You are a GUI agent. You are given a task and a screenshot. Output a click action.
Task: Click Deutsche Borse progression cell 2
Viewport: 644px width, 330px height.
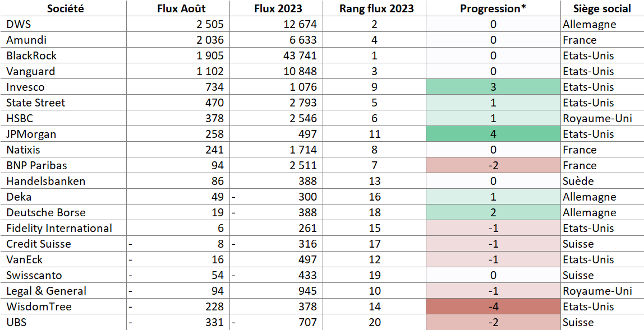pyautogui.click(x=493, y=212)
